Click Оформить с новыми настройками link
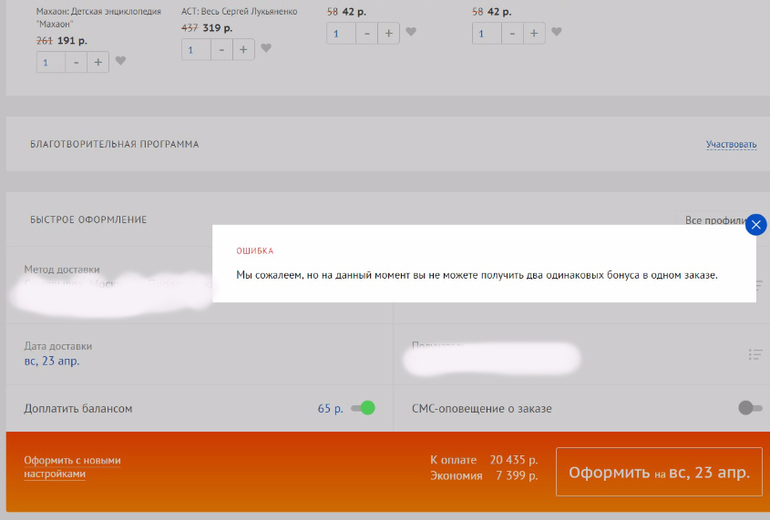 click(x=72, y=467)
